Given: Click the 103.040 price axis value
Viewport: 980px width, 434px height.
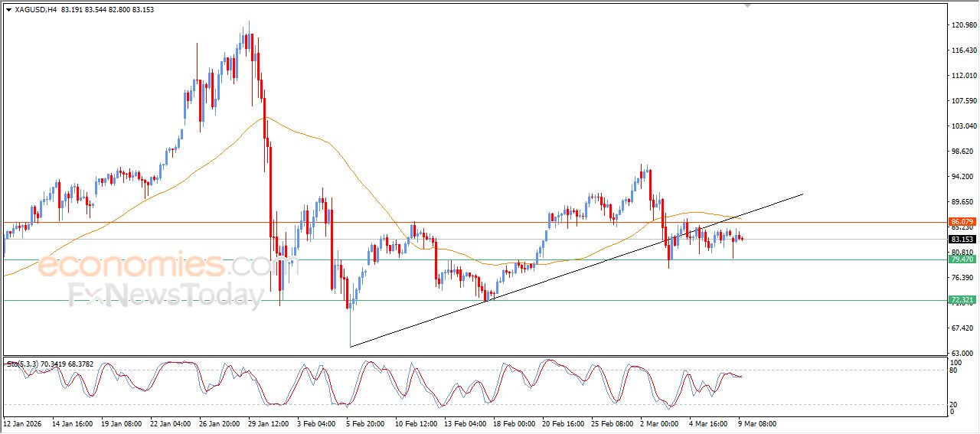Looking at the screenshot, I should click(963, 126).
